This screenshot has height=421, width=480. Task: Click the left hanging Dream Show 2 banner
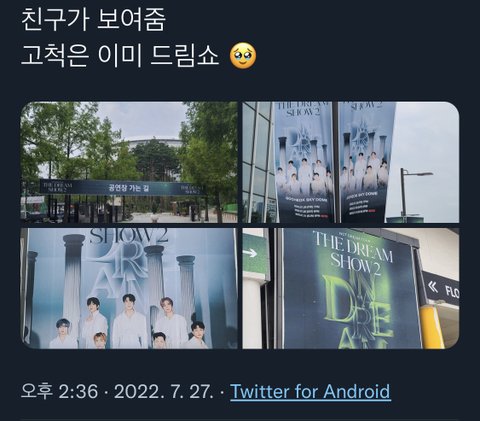click(x=304, y=162)
